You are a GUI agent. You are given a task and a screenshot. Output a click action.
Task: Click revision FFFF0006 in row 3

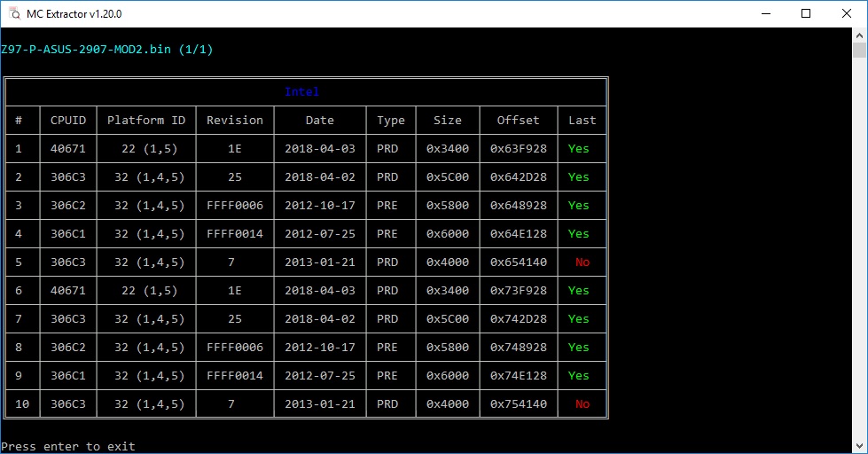tap(235, 206)
